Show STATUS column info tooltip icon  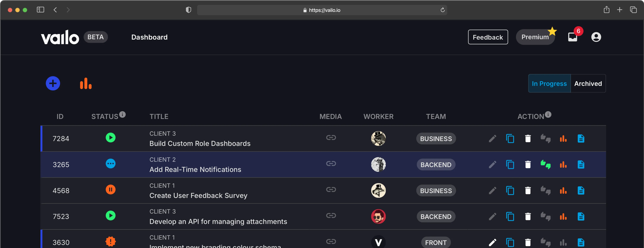point(122,114)
